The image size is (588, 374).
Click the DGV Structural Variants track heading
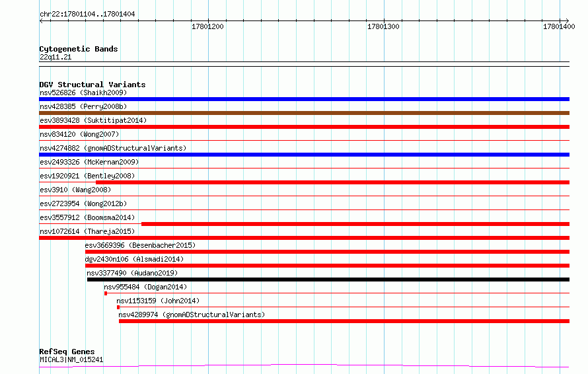coord(92,85)
